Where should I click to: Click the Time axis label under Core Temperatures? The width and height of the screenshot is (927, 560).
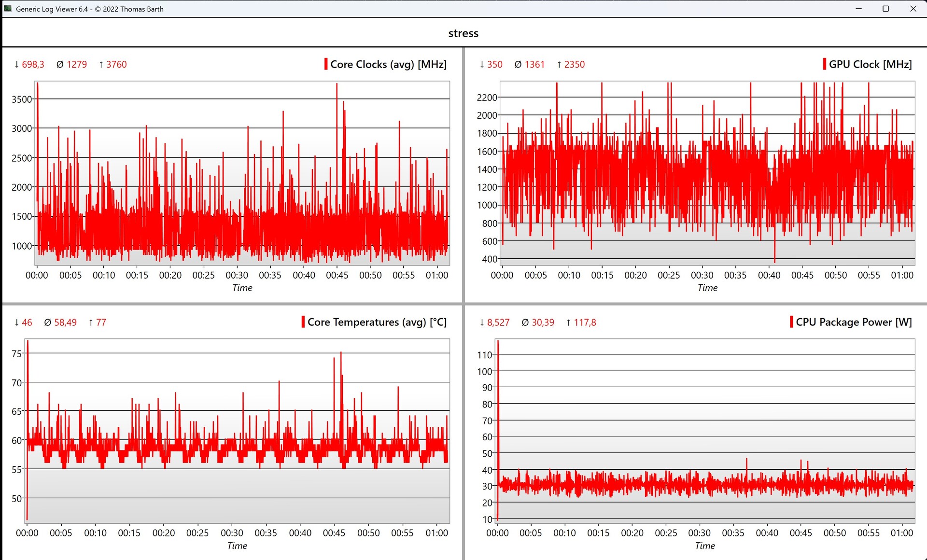[x=237, y=546]
